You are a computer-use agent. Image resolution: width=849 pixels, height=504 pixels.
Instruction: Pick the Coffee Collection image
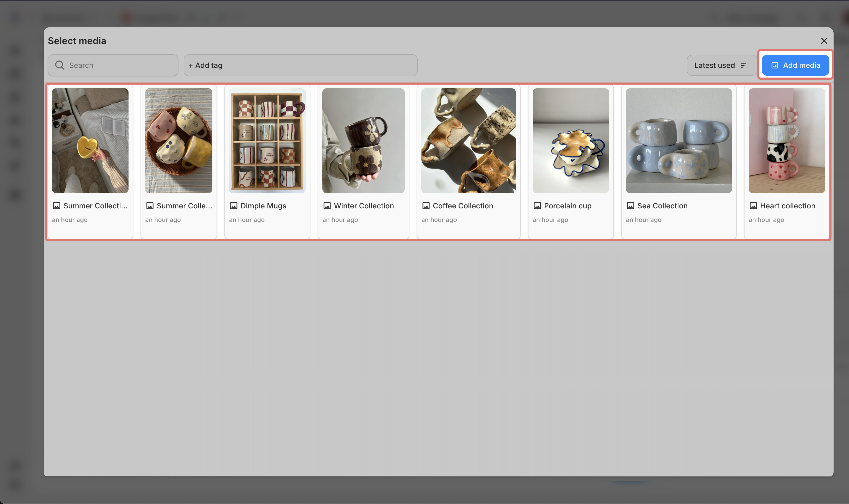click(468, 140)
